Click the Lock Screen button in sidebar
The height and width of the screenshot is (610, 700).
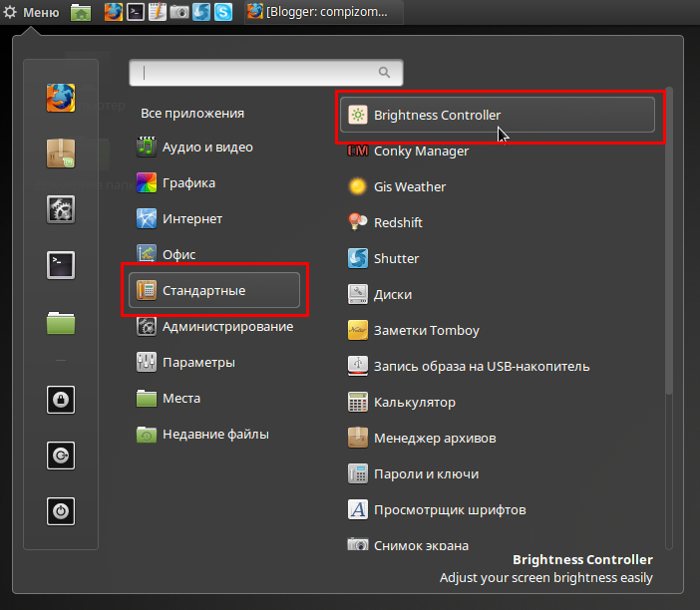[x=61, y=400]
